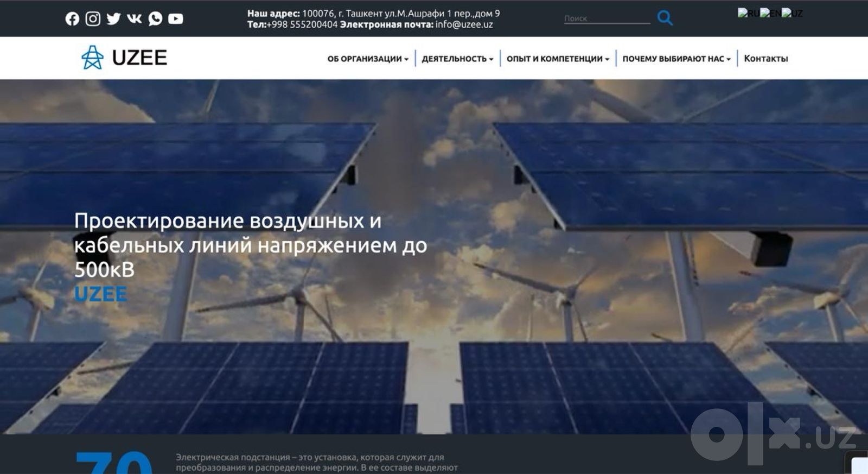This screenshot has height=474, width=868.
Task: Expand the ДЕЯТЕЛЬНОСТЬ menu
Action: pyautogui.click(x=457, y=59)
